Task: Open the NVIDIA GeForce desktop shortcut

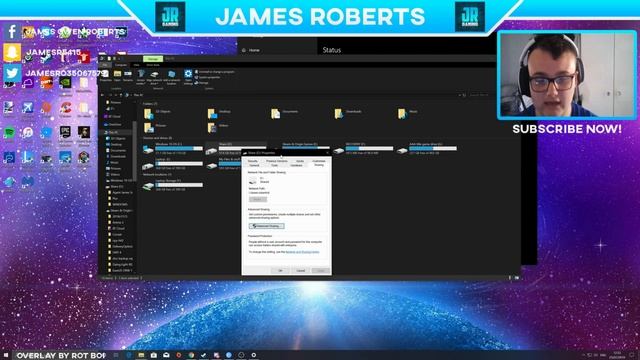Action: (65, 84)
